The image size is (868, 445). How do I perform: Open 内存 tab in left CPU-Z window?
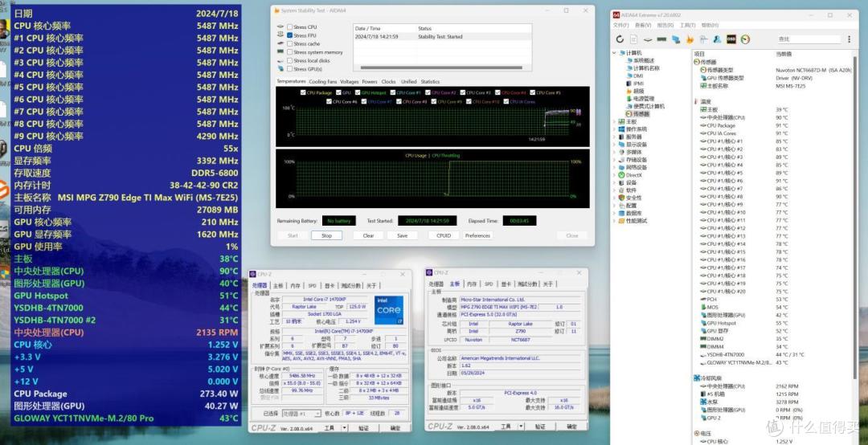295,286
